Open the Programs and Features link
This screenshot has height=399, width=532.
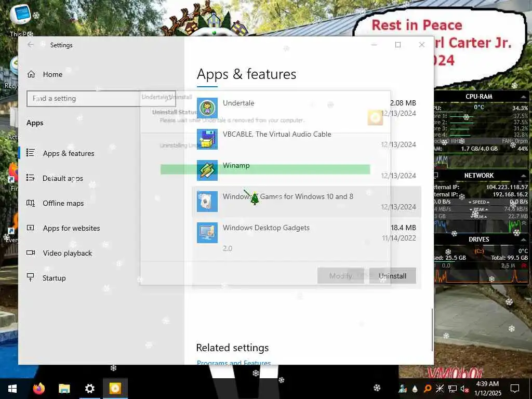(234, 363)
